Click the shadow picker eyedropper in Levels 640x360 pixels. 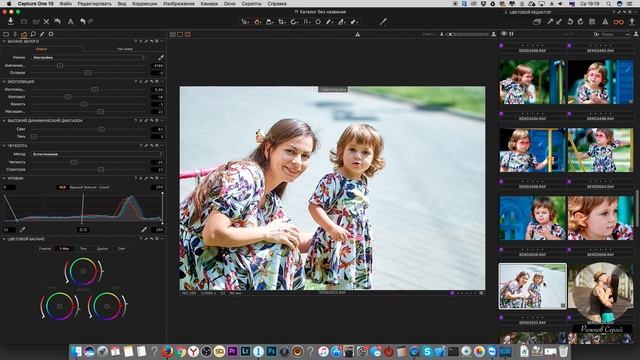point(22,230)
